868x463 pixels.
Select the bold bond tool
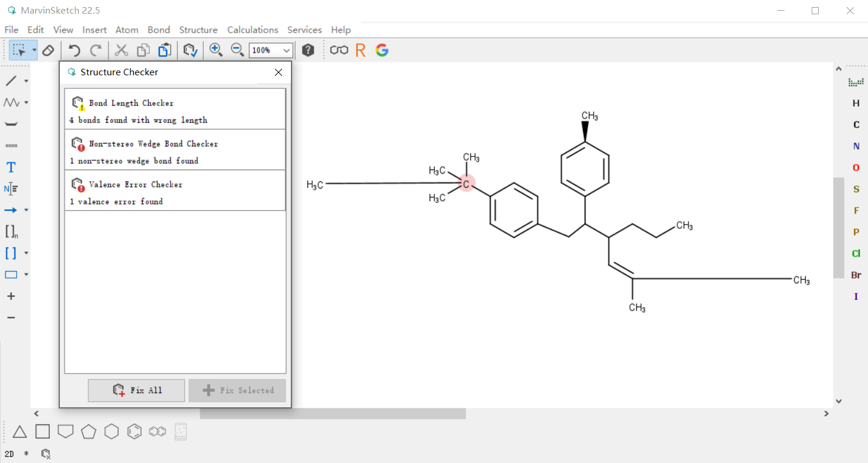point(11,124)
